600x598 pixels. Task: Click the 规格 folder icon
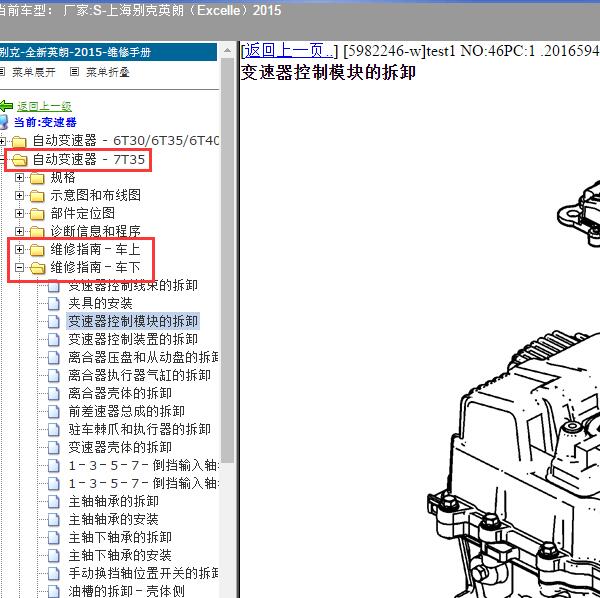click(37, 178)
